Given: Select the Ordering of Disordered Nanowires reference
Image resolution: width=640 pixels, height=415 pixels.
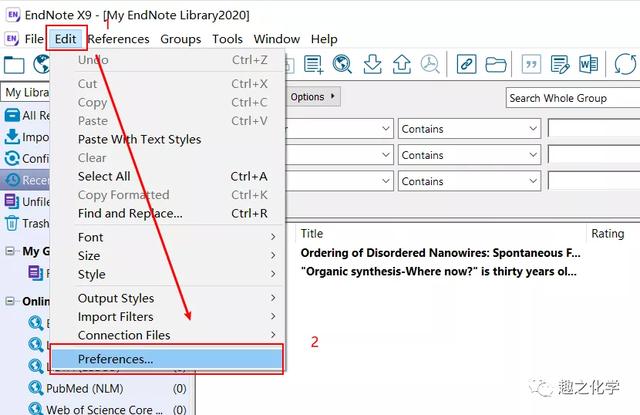Looking at the screenshot, I should click(x=440, y=253).
